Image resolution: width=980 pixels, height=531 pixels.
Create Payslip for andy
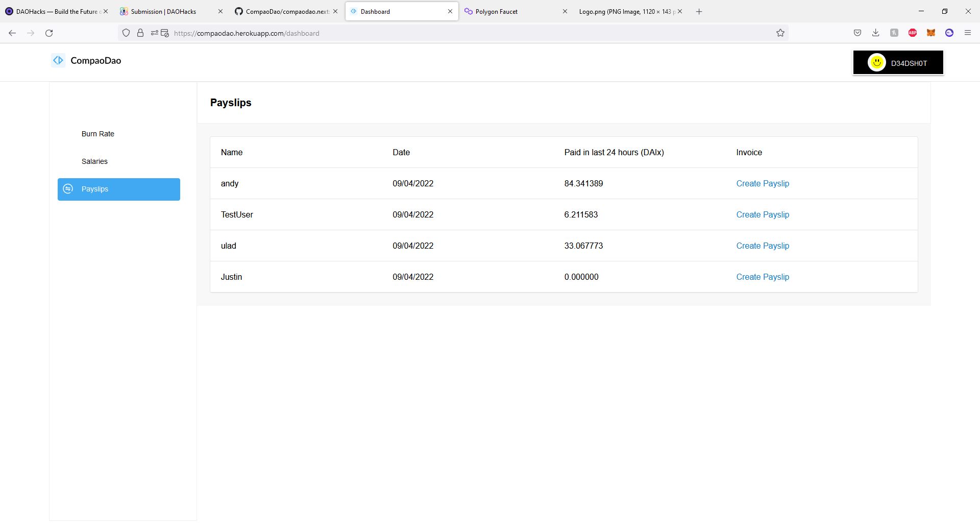(763, 183)
